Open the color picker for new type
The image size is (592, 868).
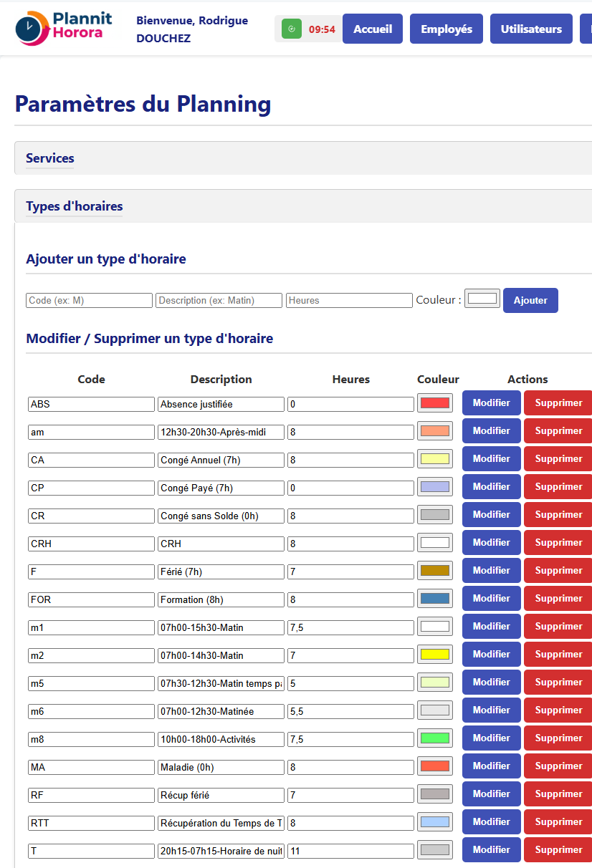(482, 298)
